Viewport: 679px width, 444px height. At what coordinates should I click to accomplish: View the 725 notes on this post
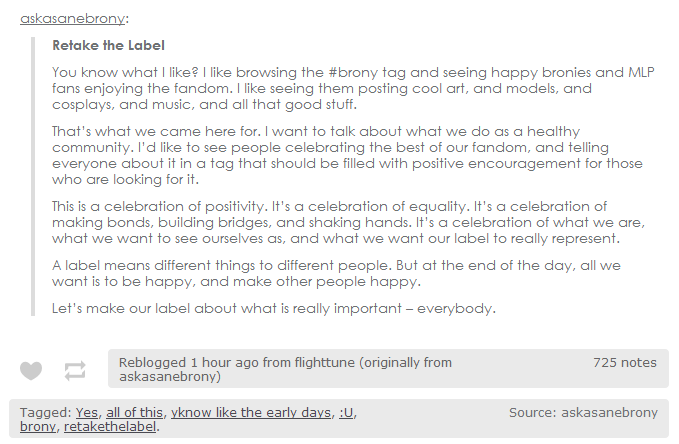click(625, 363)
